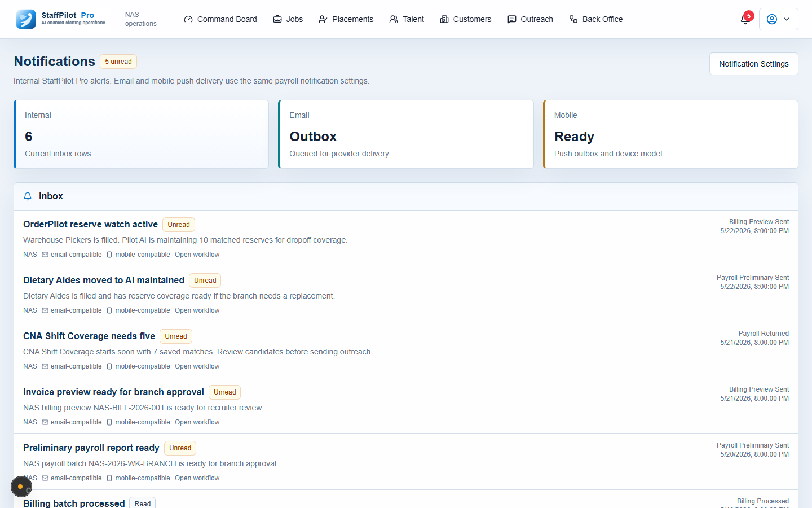The height and width of the screenshot is (508, 812).
Task: Open Invoice preview ready for branch approval
Action: coord(113,392)
